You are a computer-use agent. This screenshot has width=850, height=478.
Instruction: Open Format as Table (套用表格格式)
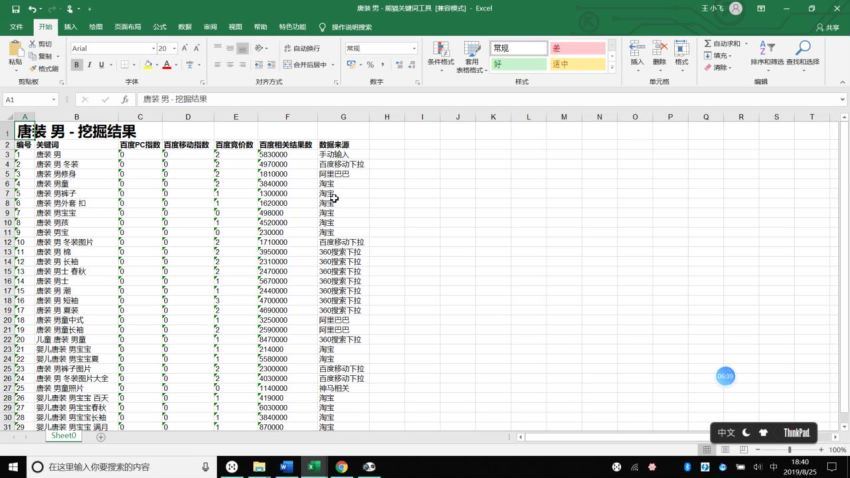click(472, 56)
